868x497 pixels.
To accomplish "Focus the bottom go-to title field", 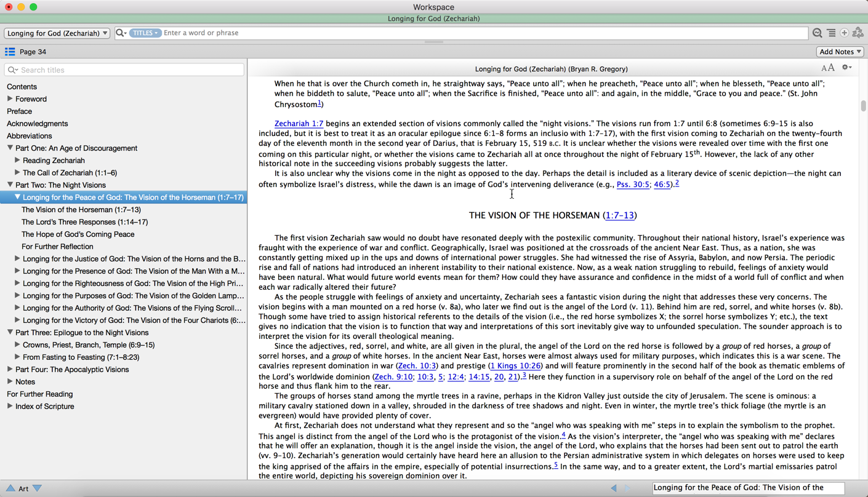I will tap(748, 488).
